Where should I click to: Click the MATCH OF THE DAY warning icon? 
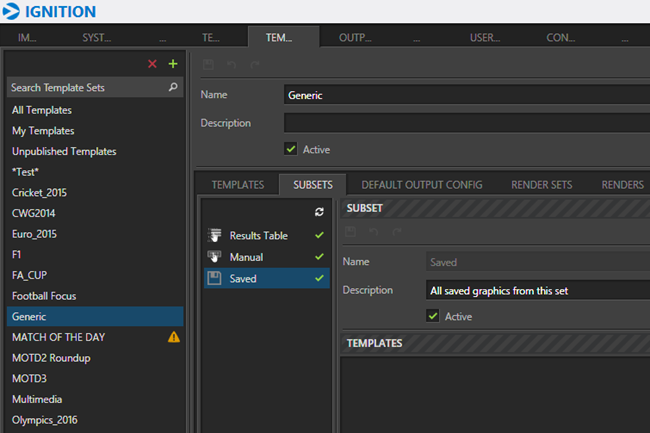pyautogui.click(x=174, y=337)
